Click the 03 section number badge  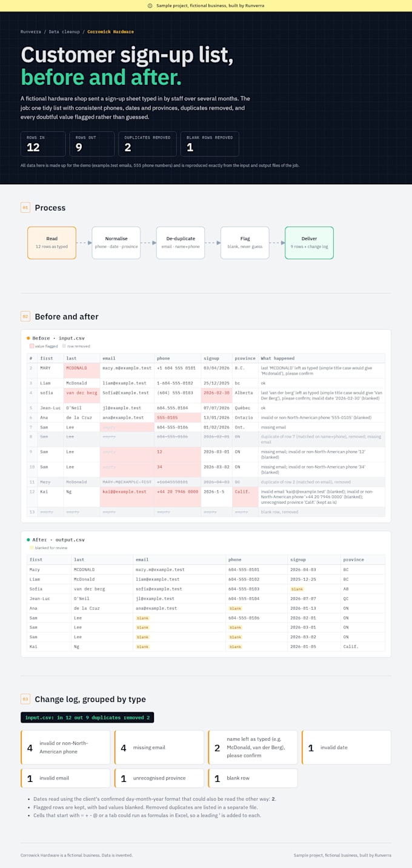(x=25, y=699)
